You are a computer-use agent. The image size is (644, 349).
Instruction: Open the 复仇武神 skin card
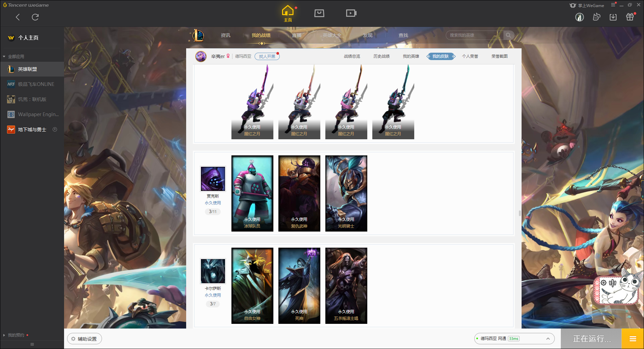point(299,193)
